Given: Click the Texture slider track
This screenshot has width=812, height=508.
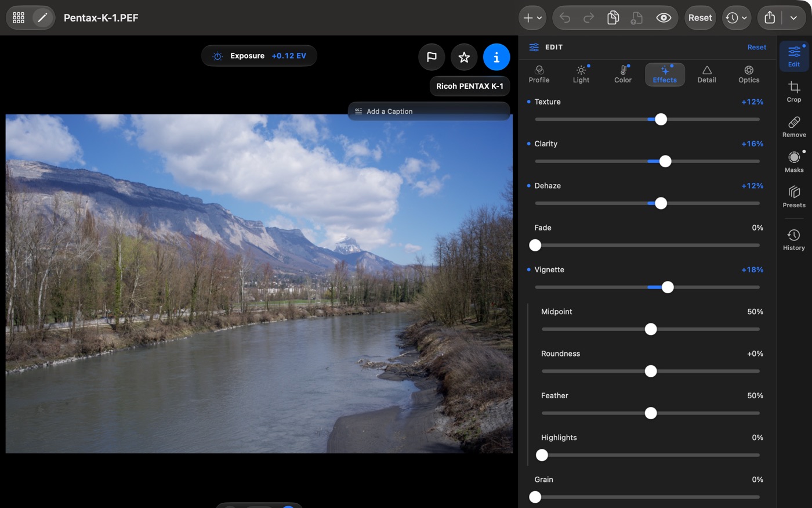Looking at the screenshot, I should 647,119.
